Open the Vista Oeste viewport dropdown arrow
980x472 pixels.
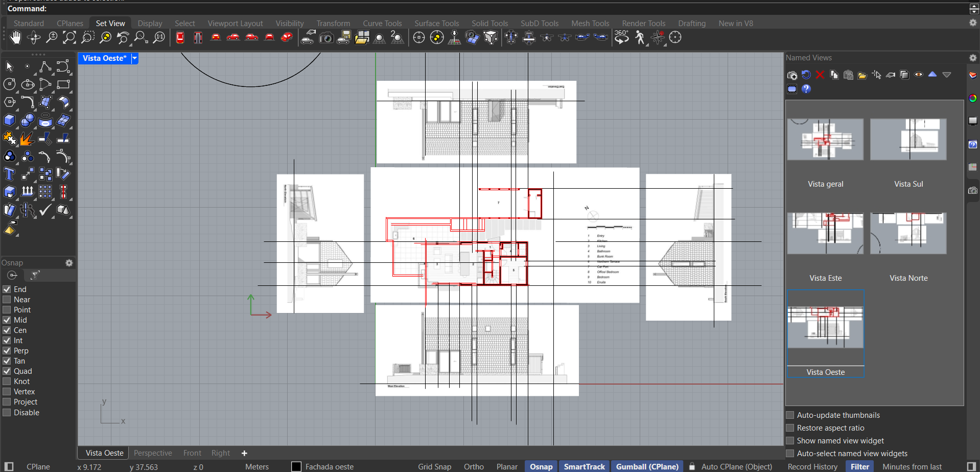pyautogui.click(x=135, y=58)
